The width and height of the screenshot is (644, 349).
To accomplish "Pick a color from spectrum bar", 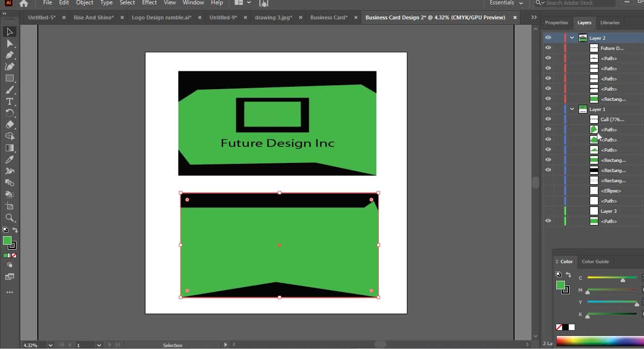I will click(x=600, y=341).
